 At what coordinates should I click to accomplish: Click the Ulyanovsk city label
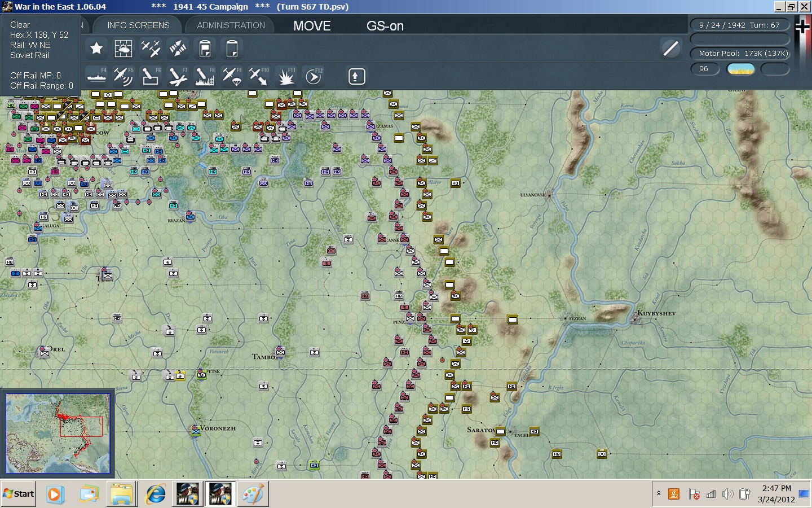coord(532,195)
